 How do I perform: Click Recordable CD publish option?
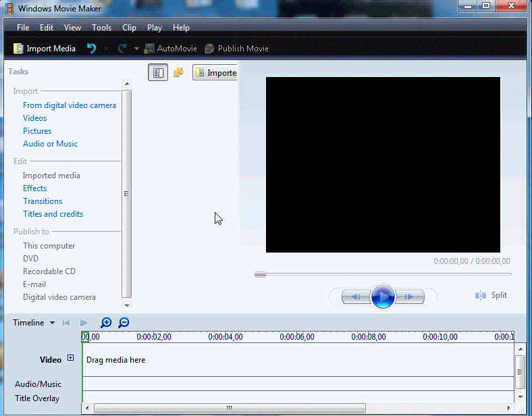point(49,271)
